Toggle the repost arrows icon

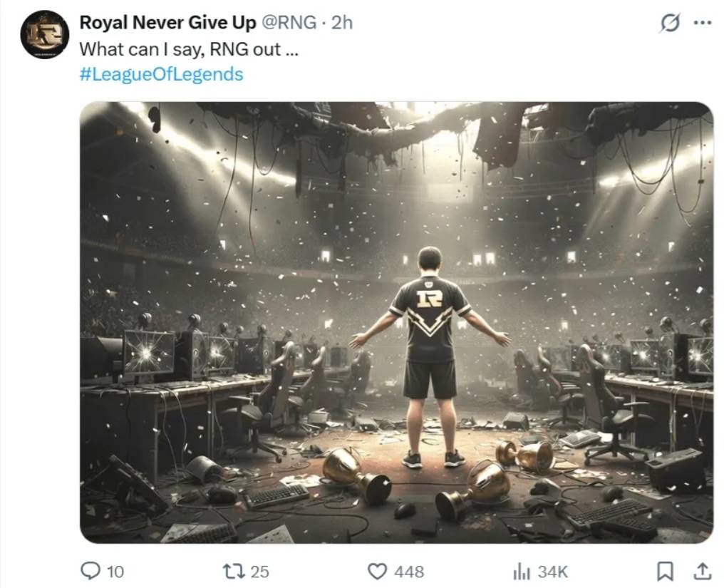click(234, 571)
